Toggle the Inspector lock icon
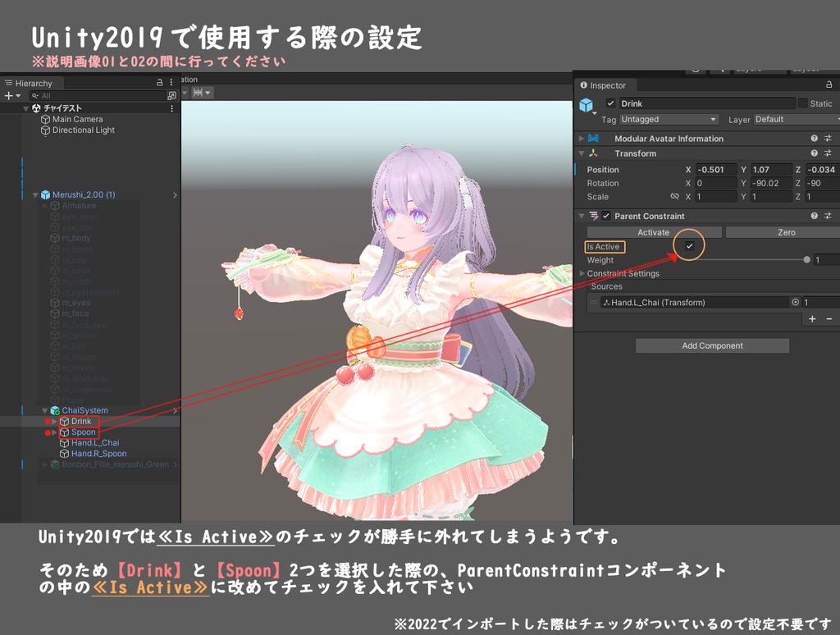Screen dimensions: 840x635 coord(829,85)
